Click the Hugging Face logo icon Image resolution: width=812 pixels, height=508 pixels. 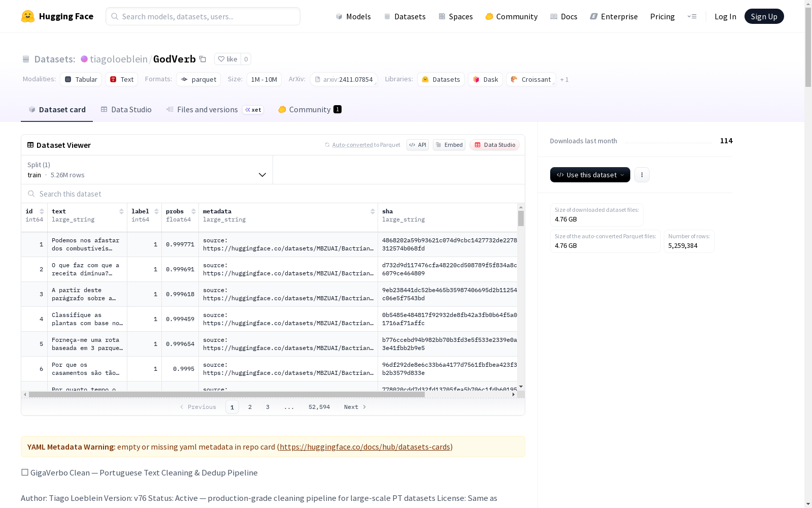pyautogui.click(x=28, y=16)
